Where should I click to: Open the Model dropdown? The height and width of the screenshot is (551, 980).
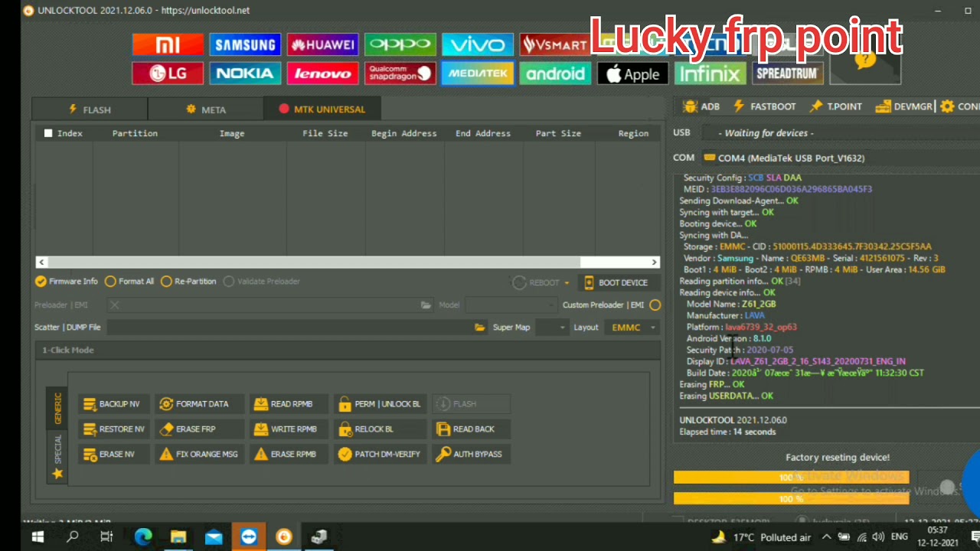511,305
